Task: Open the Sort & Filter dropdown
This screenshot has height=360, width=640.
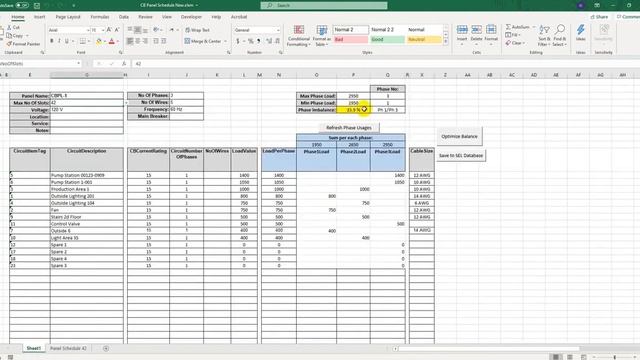Action: click(x=544, y=36)
